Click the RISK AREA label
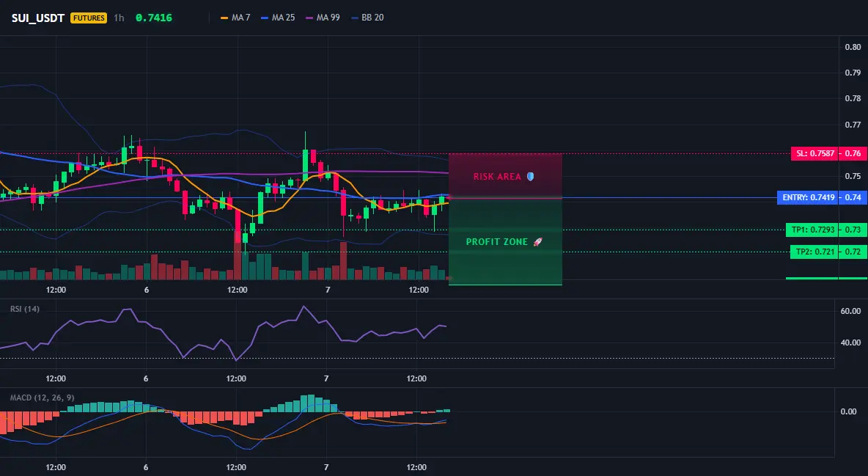Screen dimensions: 868x476 point(497,177)
